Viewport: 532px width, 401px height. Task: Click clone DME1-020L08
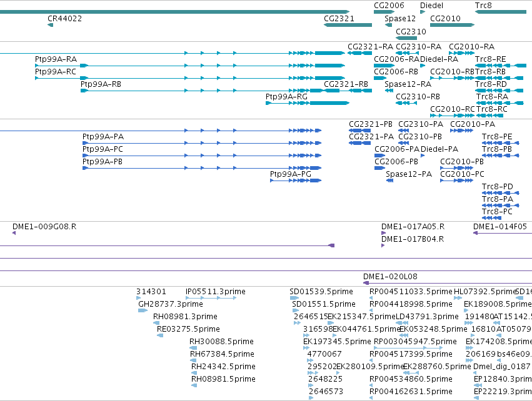pos(390,277)
